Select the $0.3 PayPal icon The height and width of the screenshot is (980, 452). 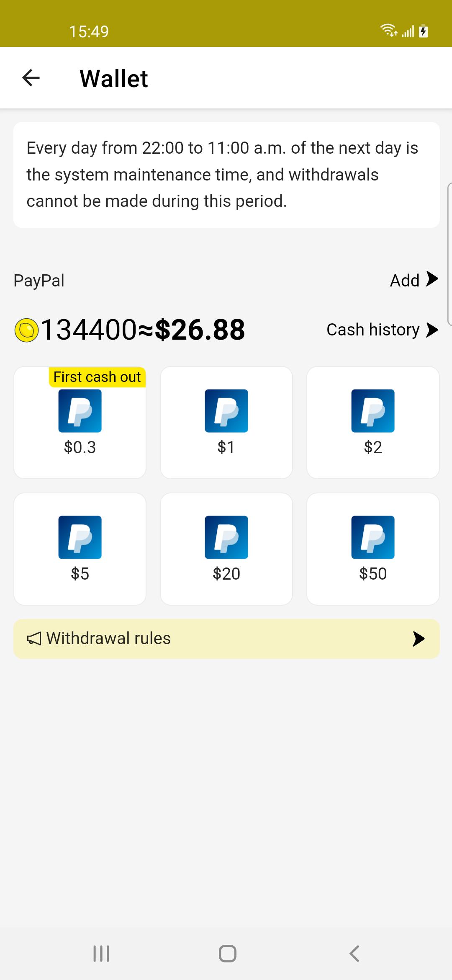tap(80, 411)
